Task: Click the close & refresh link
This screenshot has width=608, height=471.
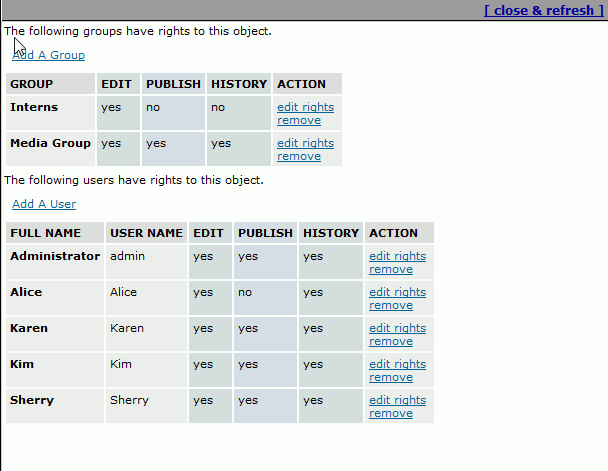Action: 544,10
